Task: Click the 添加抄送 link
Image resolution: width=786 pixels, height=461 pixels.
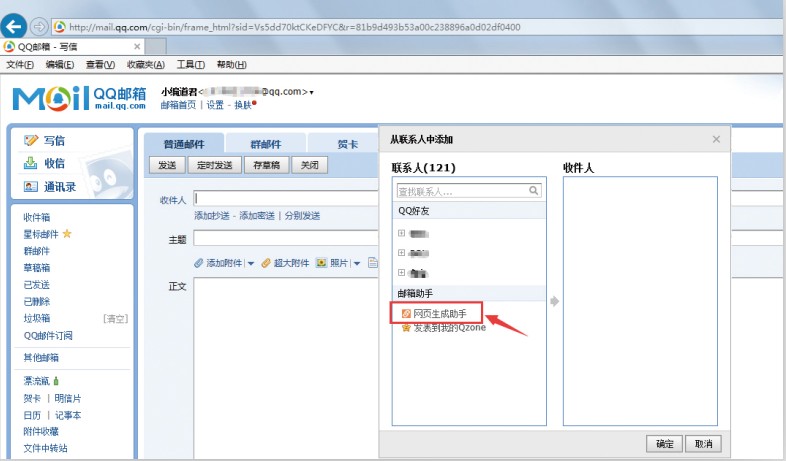Action: pyautogui.click(x=214, y=215)
